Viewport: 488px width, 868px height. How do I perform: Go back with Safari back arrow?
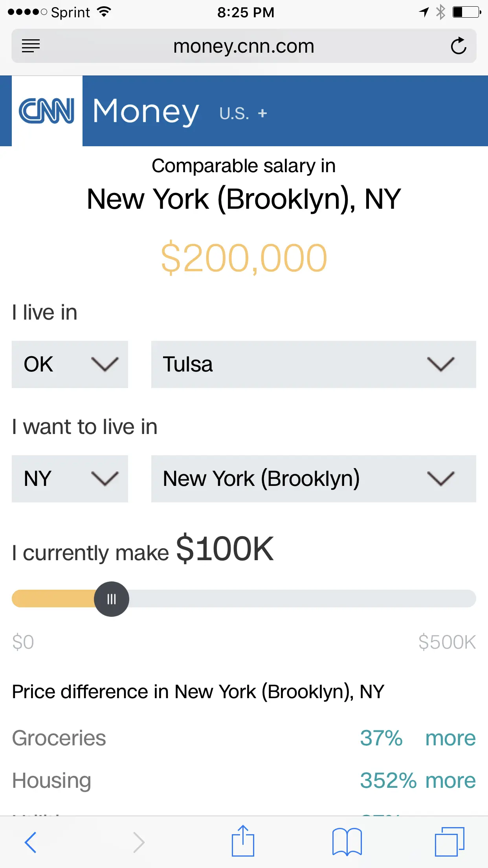31,842
